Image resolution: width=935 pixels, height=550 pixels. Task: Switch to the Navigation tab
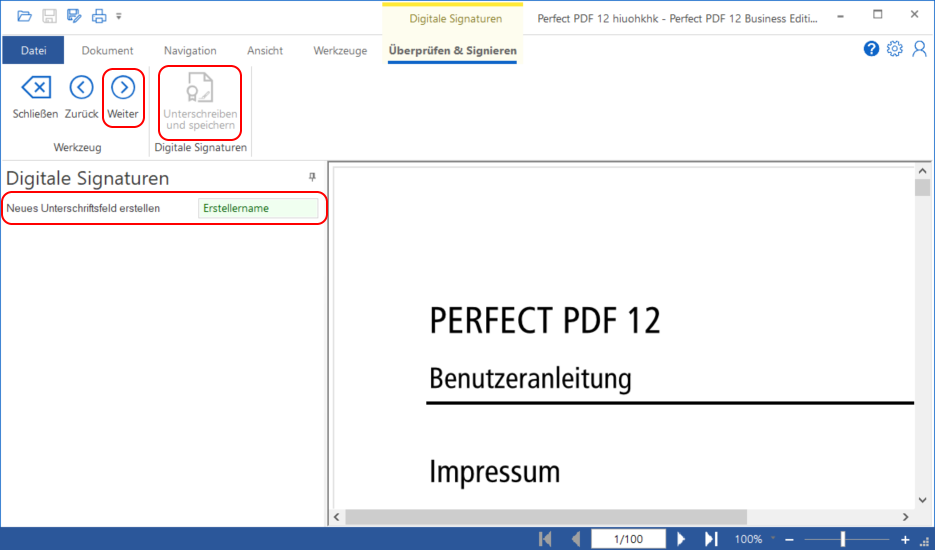[x=190, y=51]
